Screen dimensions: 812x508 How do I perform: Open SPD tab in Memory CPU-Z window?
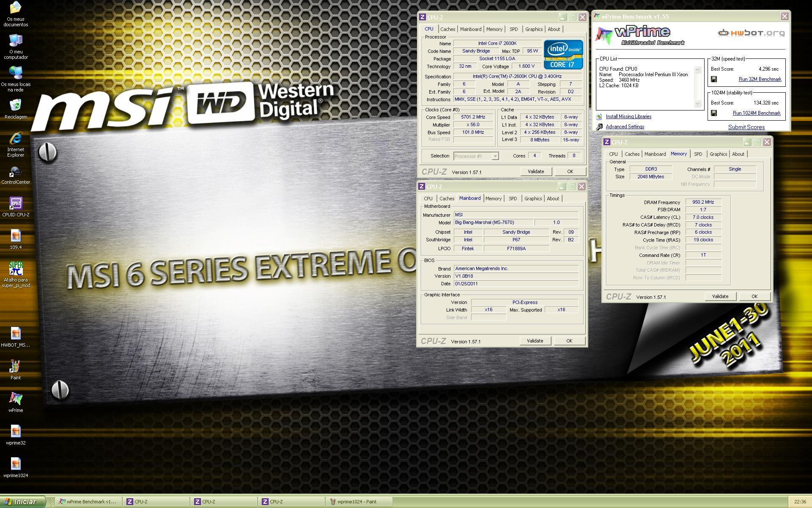[698, 154]
